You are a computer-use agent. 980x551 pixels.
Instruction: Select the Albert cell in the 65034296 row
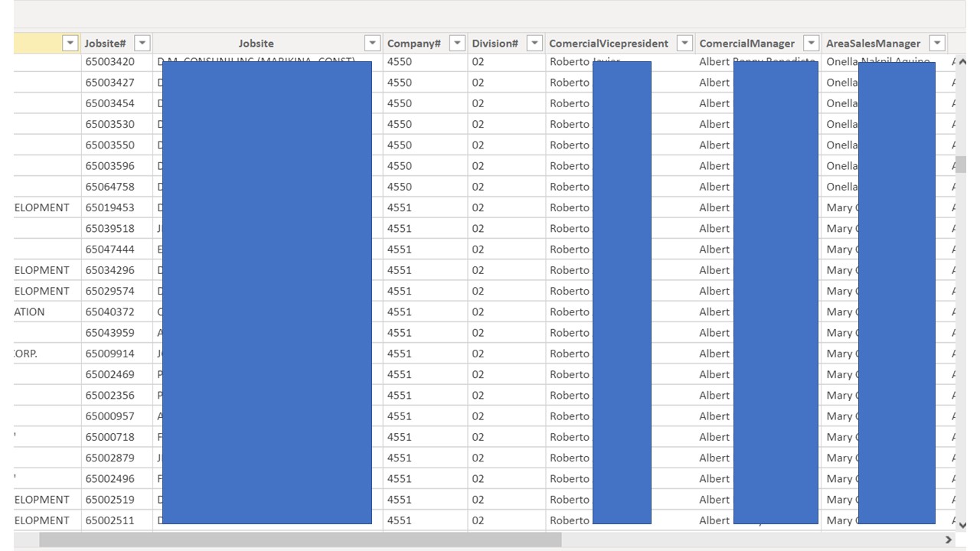[x=714, y=270]
